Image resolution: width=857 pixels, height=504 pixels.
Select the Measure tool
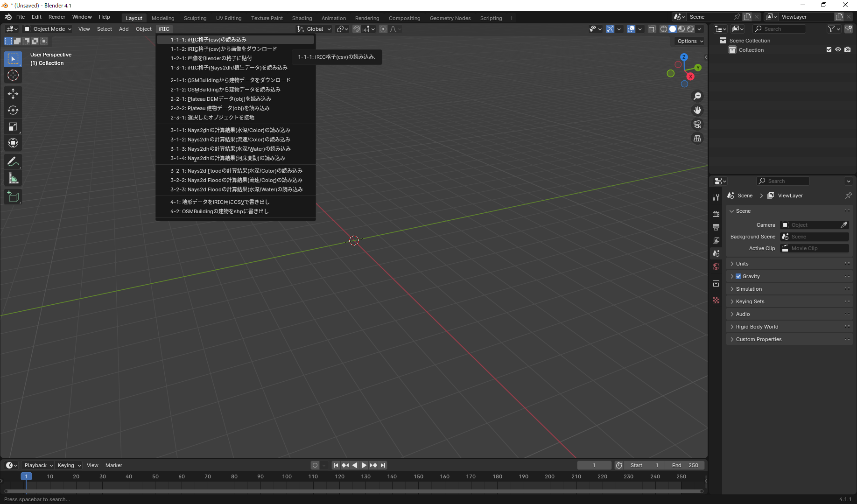pyautogui.click(x=13, y=178)
